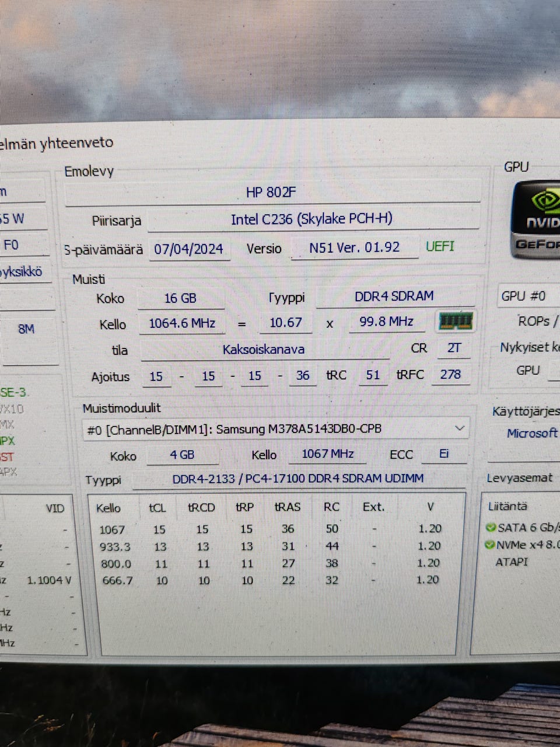Viewport: 560px width, 747px height.
Task: Click the green UEFI label
Action: pos(440,246)
